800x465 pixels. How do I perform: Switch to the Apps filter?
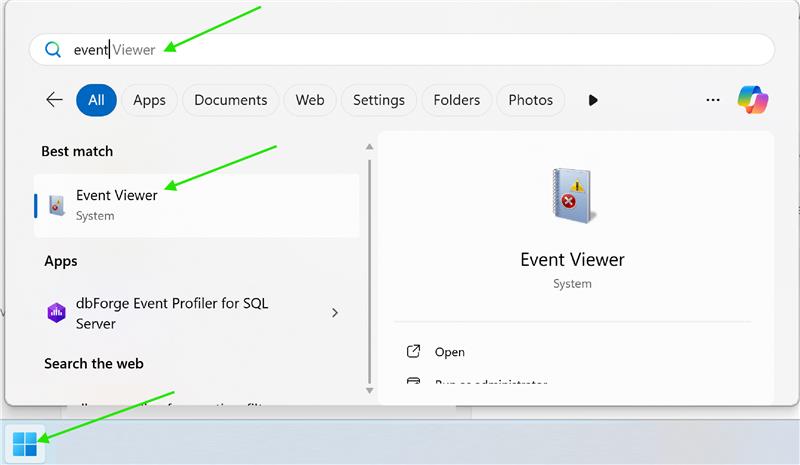point(149,100)
